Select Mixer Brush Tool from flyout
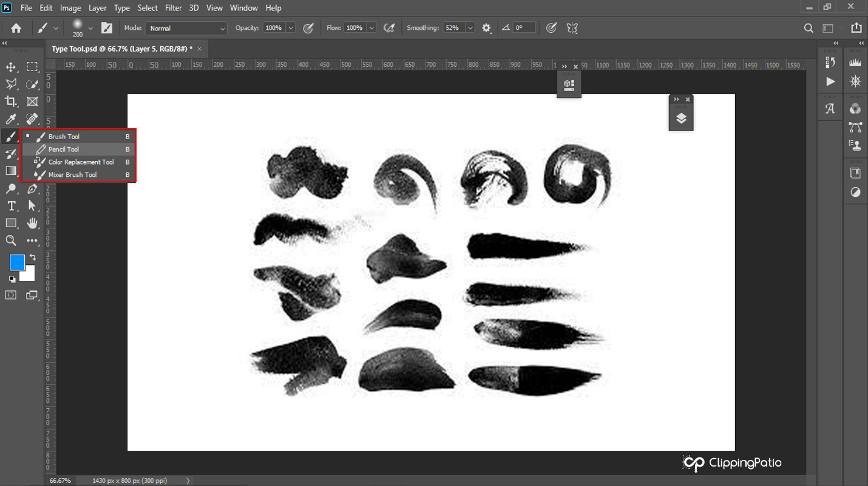868x486 pixels. 72,175
